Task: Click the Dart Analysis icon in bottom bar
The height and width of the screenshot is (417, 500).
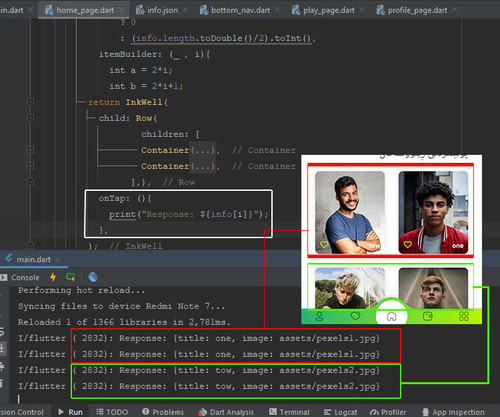Action: 202,412
